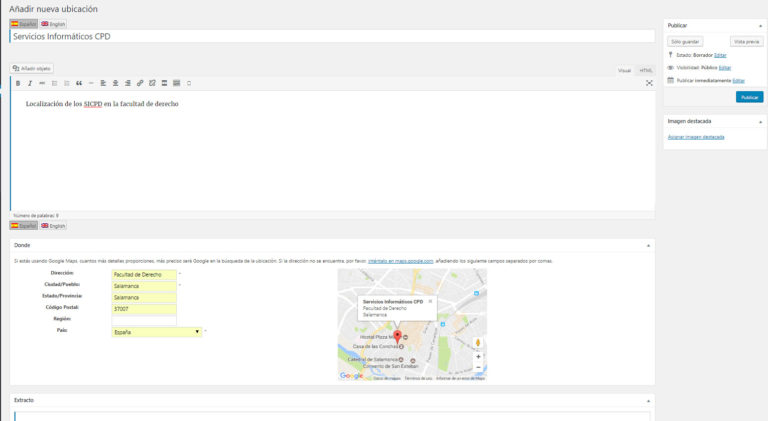
Task: Zoom in on the Google map
Action: pos(478,356)
